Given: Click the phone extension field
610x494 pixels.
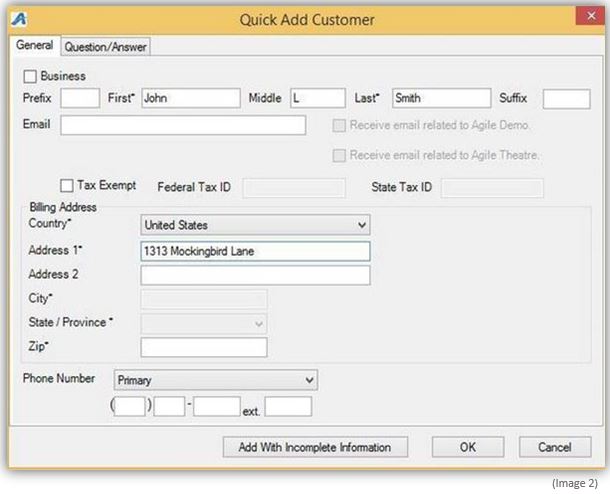Looking at the screenshot, I should (x=288, y=406).
